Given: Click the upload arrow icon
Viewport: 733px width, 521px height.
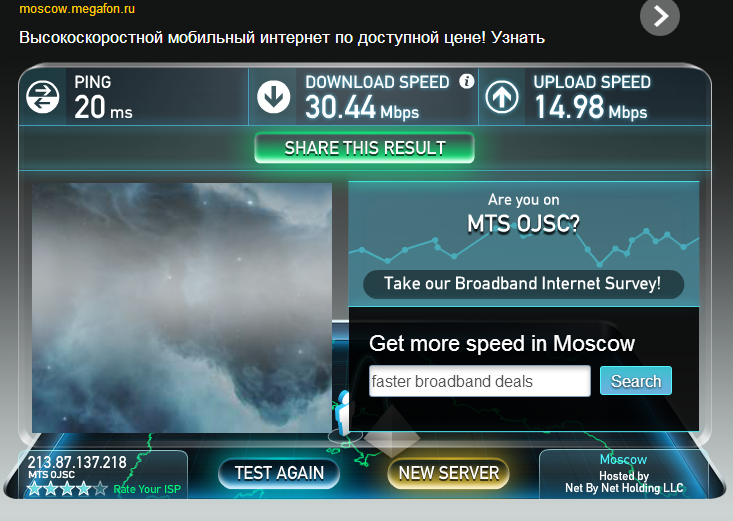Looking at the screenshot, I should pos(502,97).
